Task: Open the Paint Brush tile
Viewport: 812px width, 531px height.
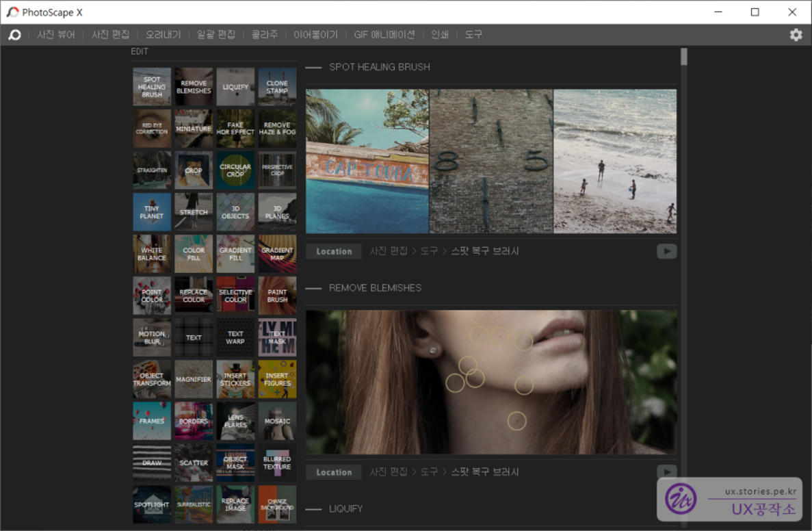Action: pyautogui.click(x=277, y=296)
